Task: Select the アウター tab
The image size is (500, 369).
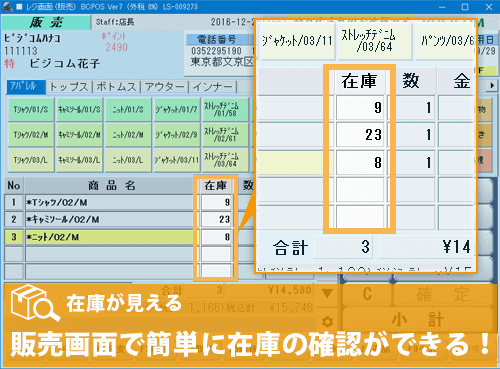Action: tap(164, 87)
